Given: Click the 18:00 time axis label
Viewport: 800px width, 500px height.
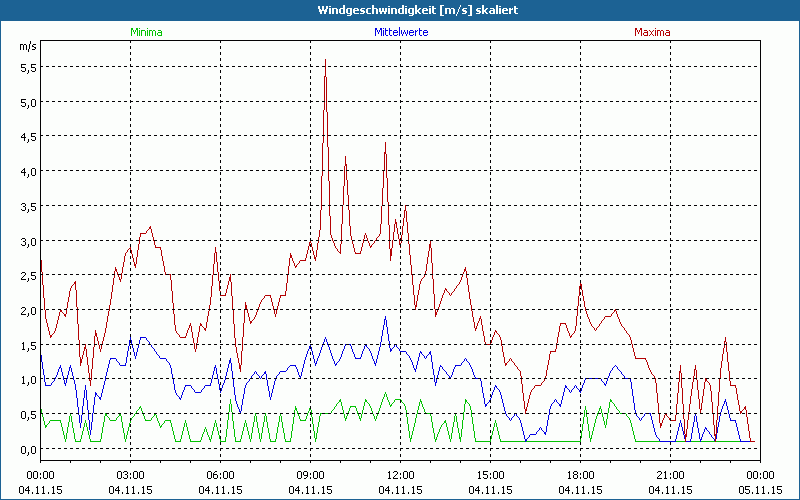Looking at the screenshot, I should (x=580, y=475).
